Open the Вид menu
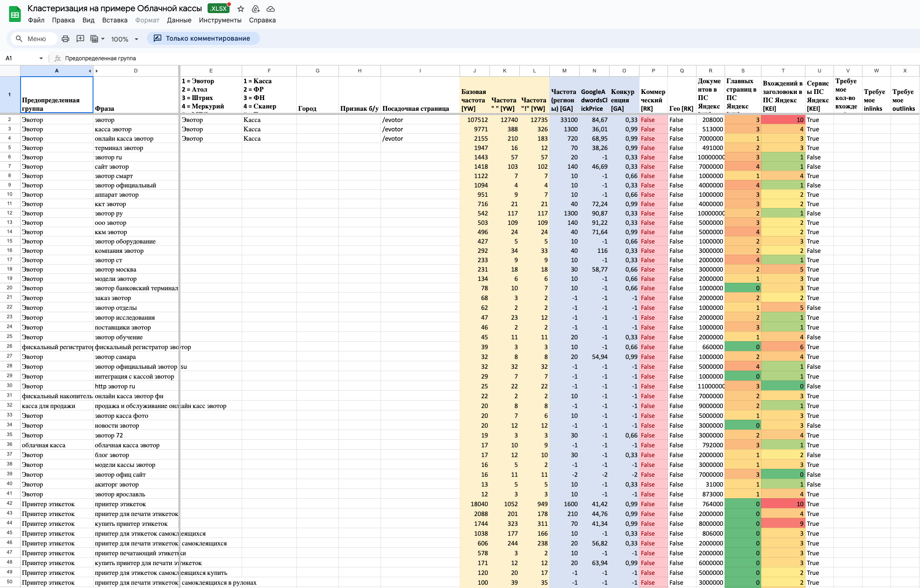Image resolution: width=920 pixels, height=588 pixels. point(88,20)
